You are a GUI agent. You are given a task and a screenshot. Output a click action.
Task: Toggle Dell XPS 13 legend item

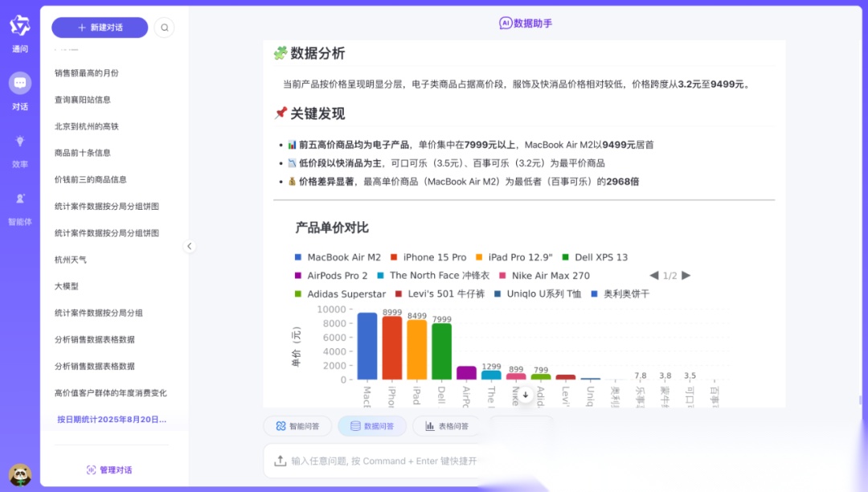pyautogui.click(x=595, y=257)
